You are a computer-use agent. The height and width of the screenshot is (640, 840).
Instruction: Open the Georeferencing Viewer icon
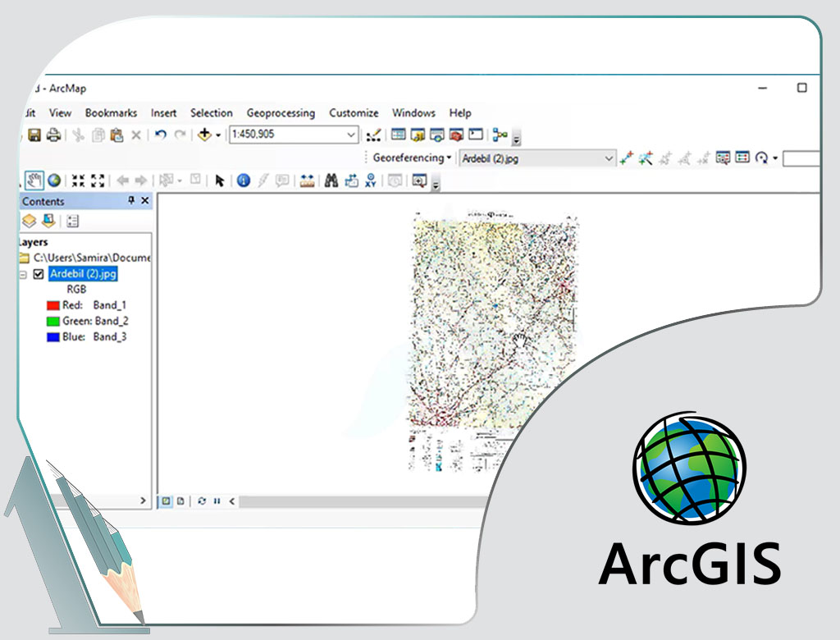(723, 158)
